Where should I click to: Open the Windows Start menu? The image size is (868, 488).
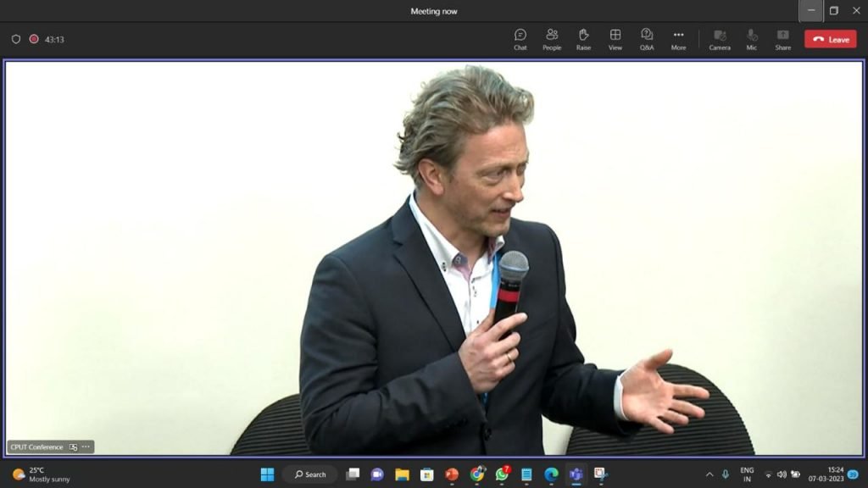click(x=267, y=474)
